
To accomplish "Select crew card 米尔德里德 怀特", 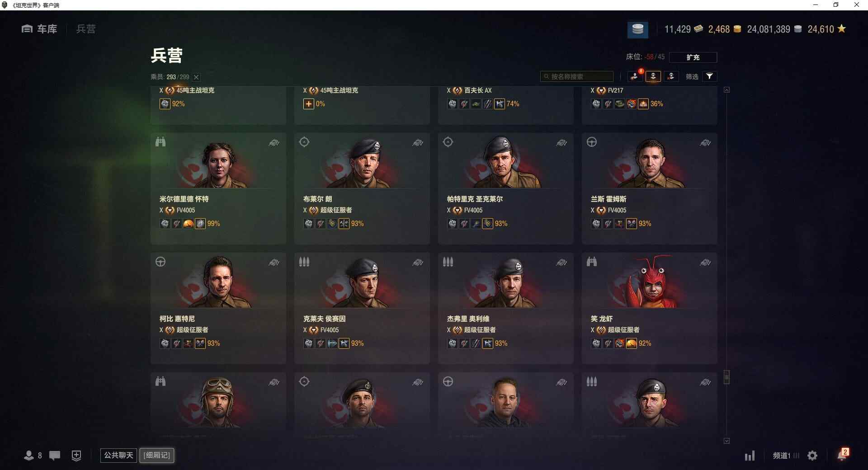I will (218, 188).
